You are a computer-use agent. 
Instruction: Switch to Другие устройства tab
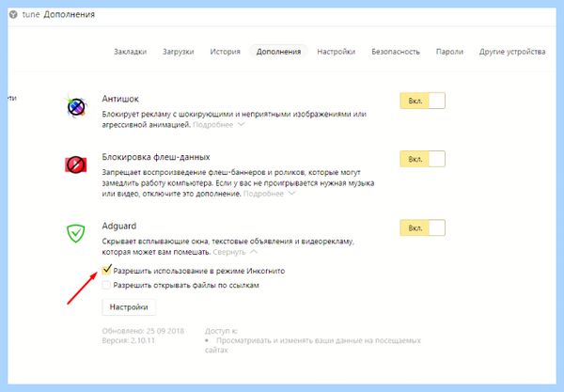tap(512, 52)
